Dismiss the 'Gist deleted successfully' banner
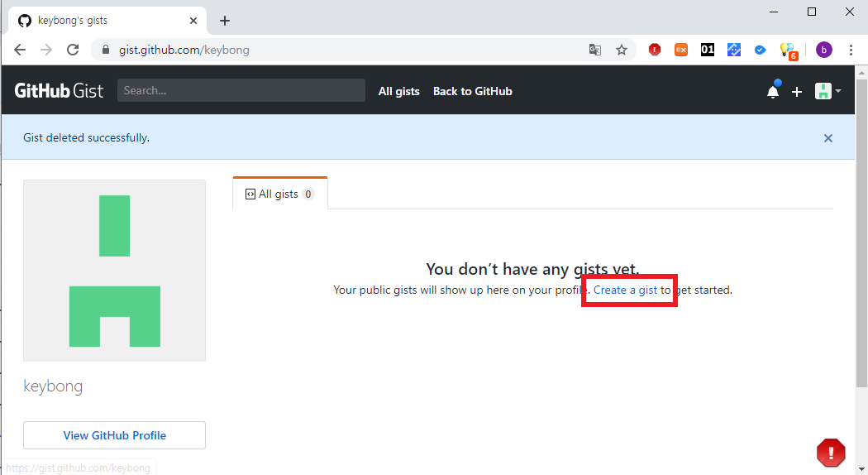 tap(828, 138)
